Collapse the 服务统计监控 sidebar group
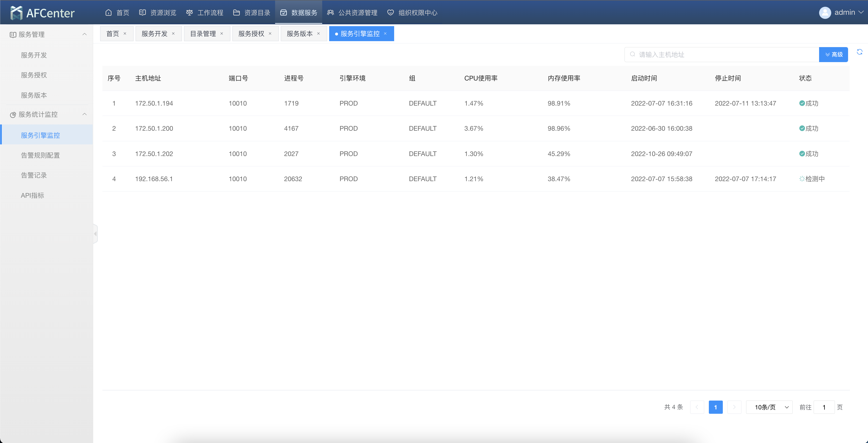868x443 pixels. pos(85,115)
